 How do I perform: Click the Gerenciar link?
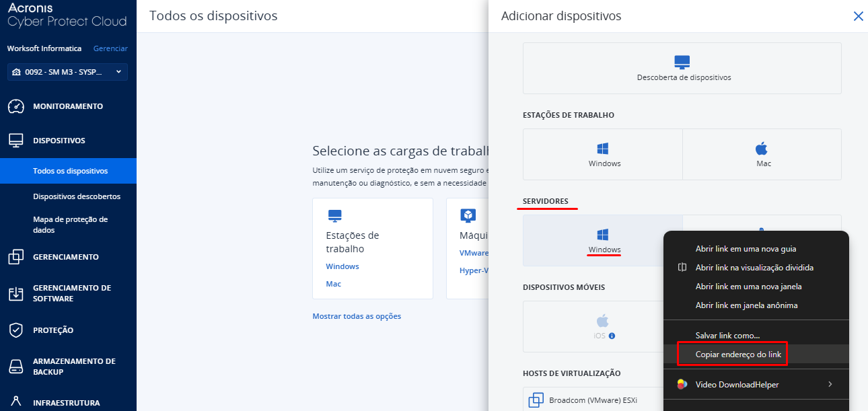click(110, 48)
